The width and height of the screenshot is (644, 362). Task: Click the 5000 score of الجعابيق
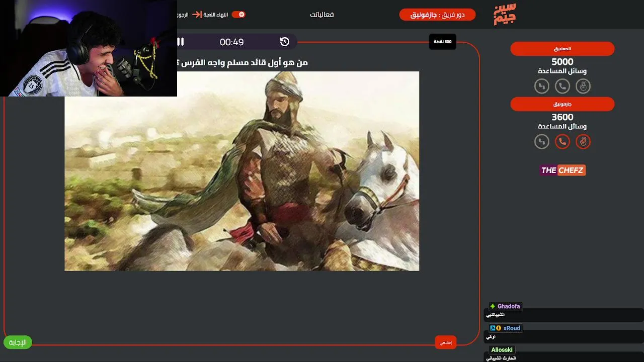[x=562, y=62]
